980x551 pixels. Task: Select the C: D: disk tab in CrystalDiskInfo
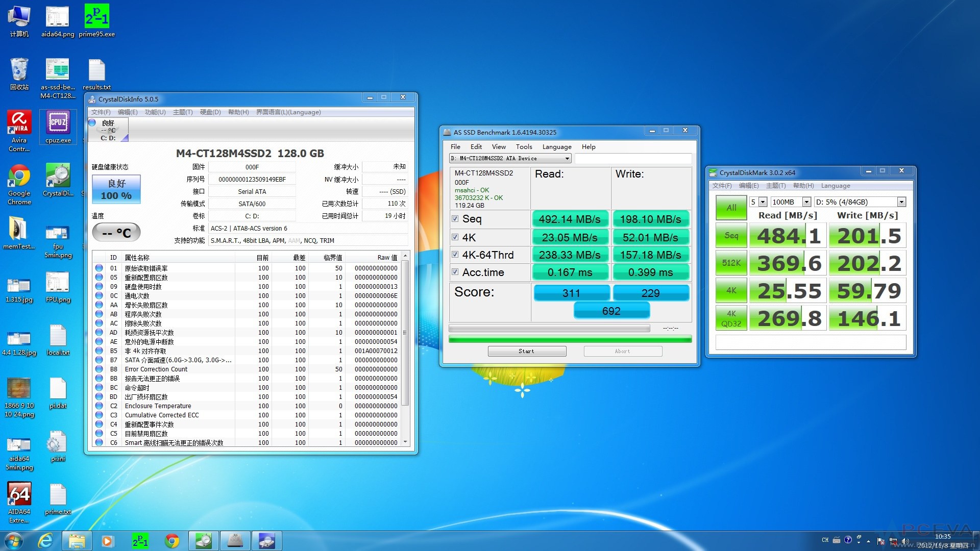(108, 130)
